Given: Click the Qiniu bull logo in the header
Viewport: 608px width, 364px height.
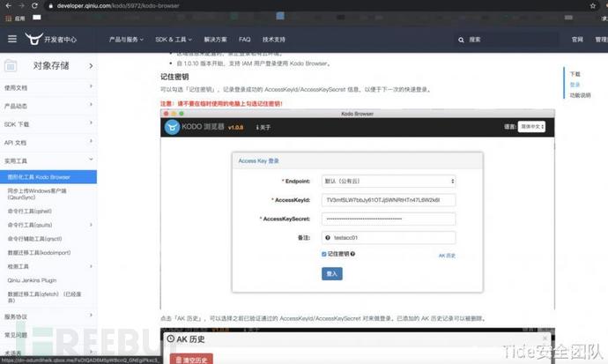Looking at the screenshot, I should point(33,39).
